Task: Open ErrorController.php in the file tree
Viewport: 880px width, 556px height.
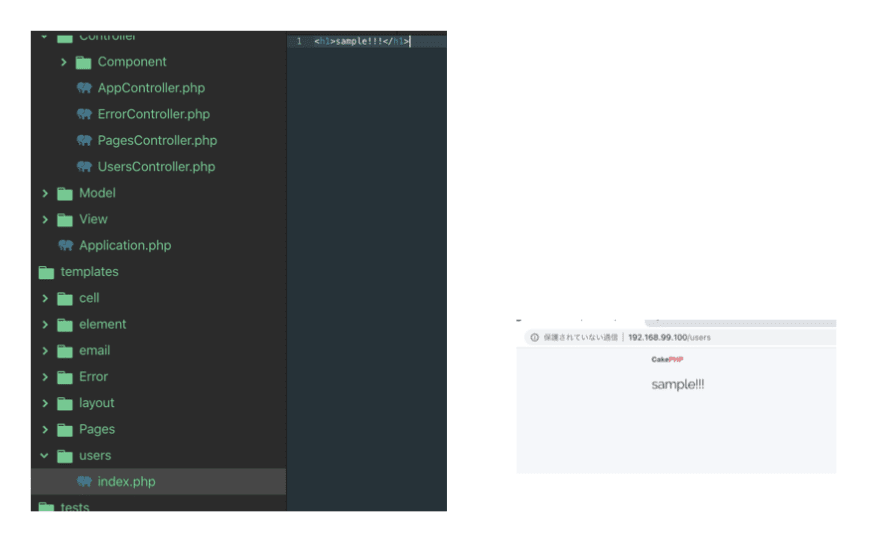Action: (154, 114)
